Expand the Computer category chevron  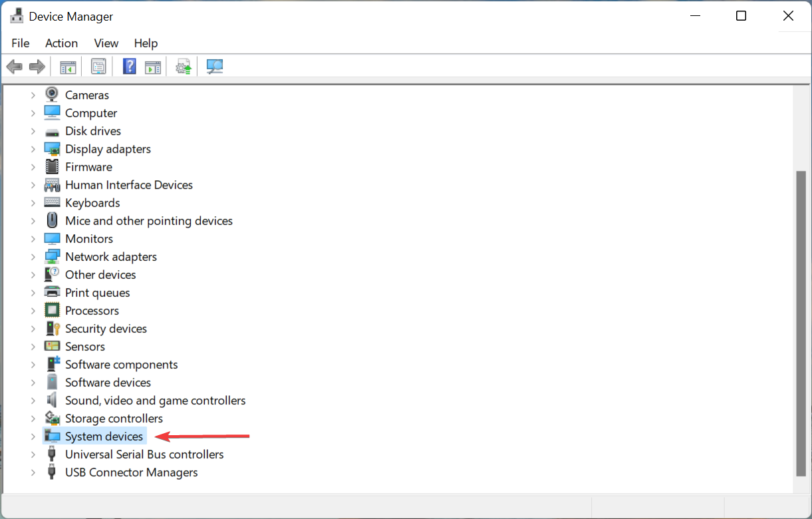[33, 113]
